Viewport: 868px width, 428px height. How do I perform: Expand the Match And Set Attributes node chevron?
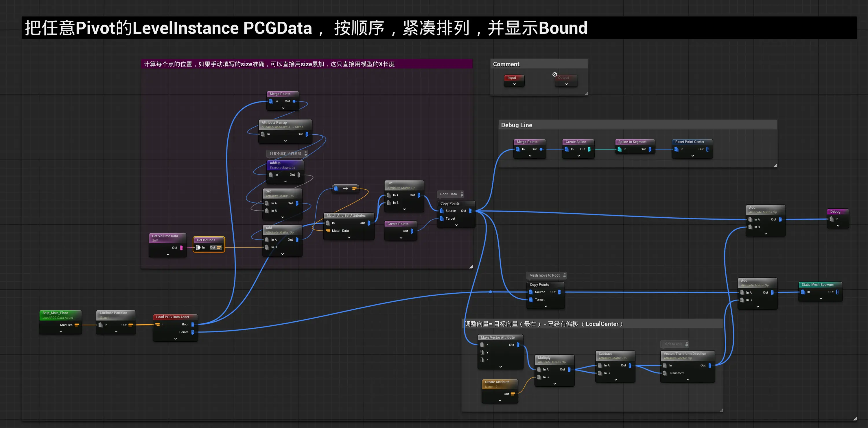point(349,237)
